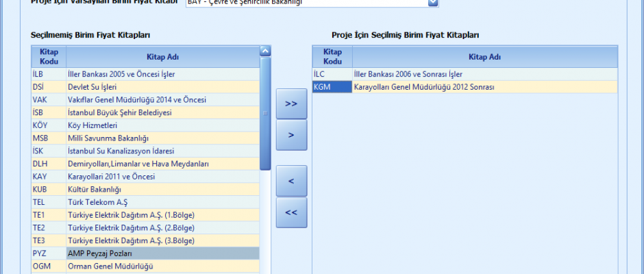Click the single right arrow (>) button
The height and width of the screenshot is (274, 644).
click(291, 135)
